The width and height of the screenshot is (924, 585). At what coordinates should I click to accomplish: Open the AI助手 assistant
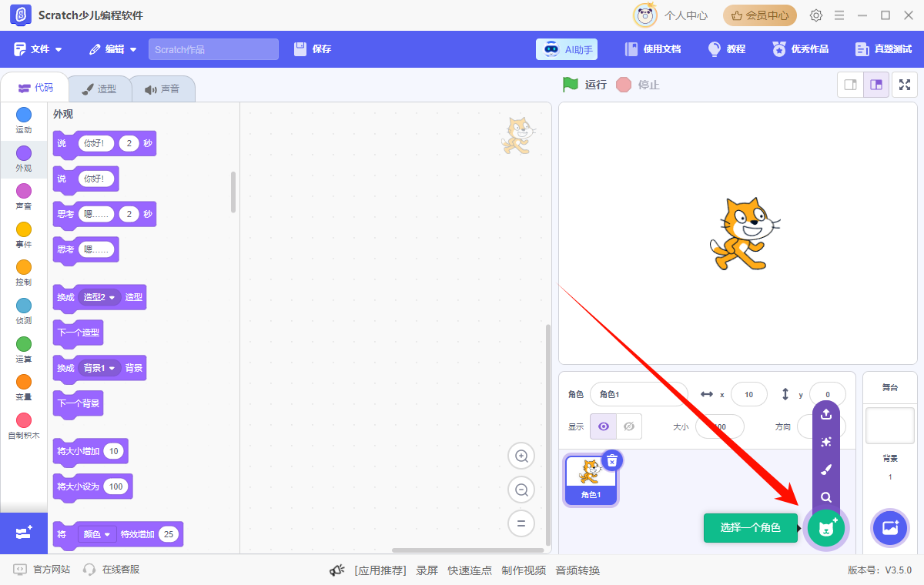[x=567, y=48]
